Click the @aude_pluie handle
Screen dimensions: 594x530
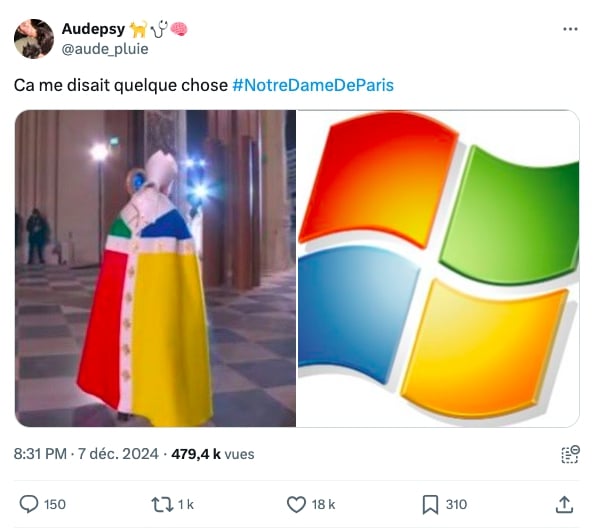pyautogui.click(x=105, y=49)
